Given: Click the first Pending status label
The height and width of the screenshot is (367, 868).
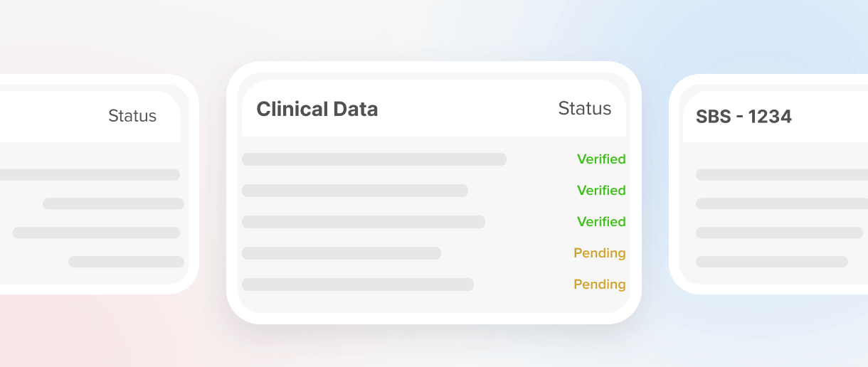Looking at the screenshot, I should pyautogui.click(x=600, y=253).
